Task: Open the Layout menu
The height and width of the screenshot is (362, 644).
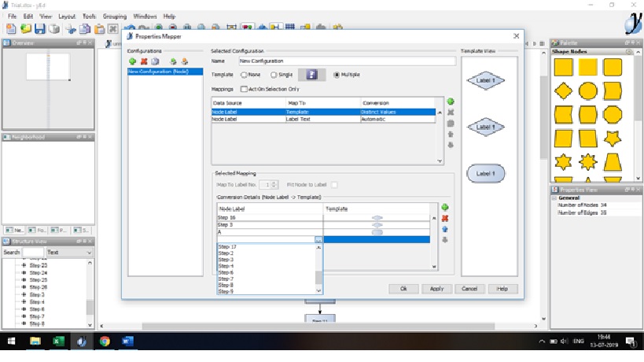Action: (67, 16)
